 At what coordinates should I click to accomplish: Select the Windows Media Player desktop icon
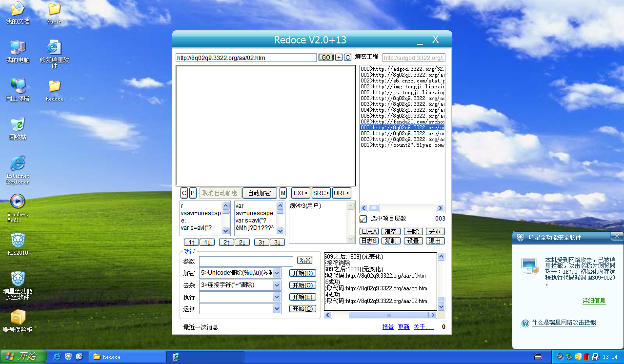click(18, 208)
